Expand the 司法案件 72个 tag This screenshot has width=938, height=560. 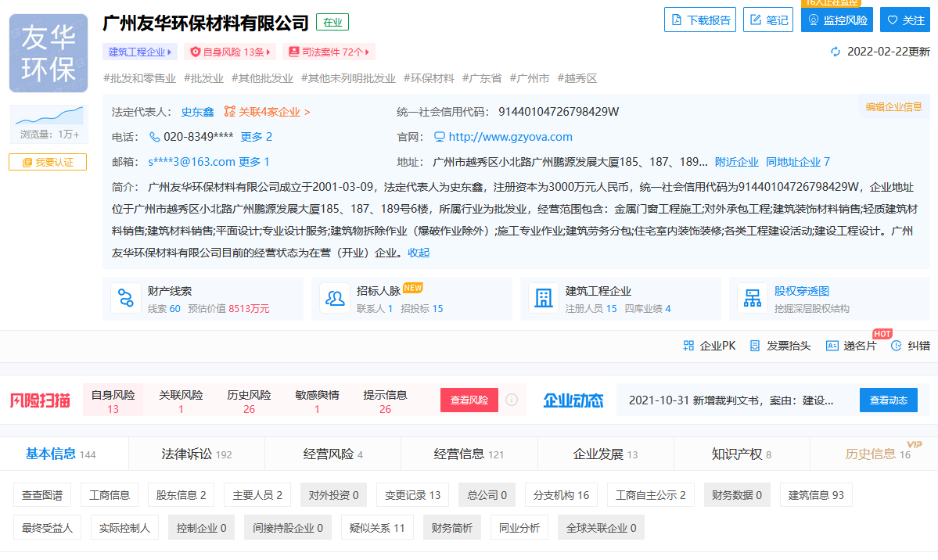click(x=329, y=52)
